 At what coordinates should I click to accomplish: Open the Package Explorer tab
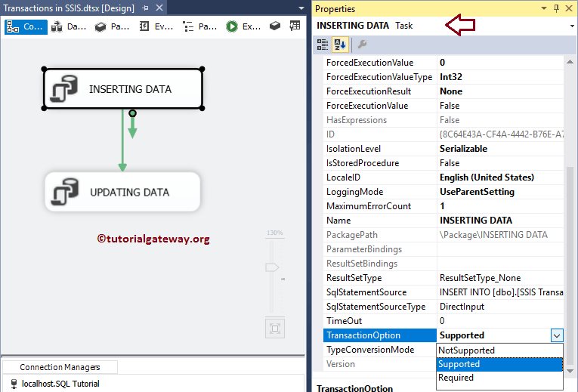199,26
